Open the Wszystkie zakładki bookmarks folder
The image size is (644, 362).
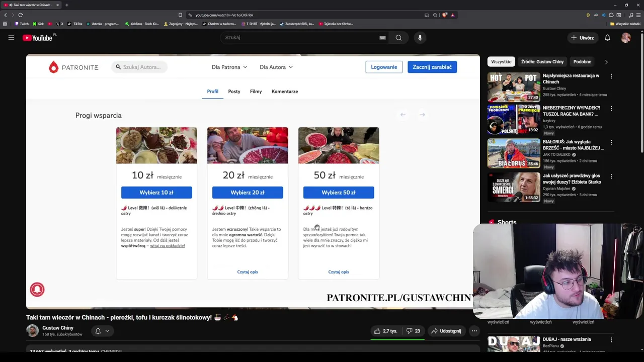point(625,24)
